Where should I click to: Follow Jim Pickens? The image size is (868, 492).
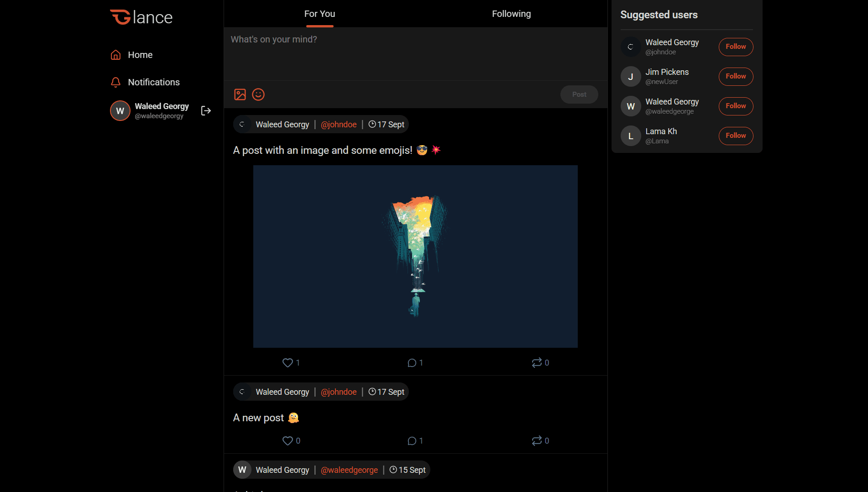point(735,77)
